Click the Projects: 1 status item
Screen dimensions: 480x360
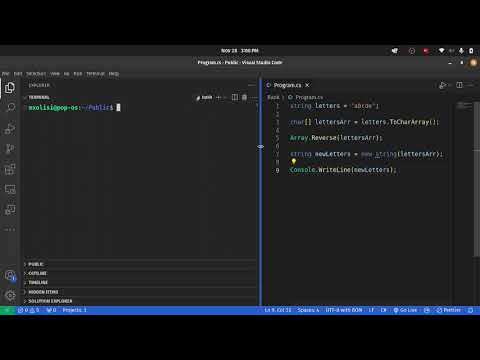(x=74, y=310)
